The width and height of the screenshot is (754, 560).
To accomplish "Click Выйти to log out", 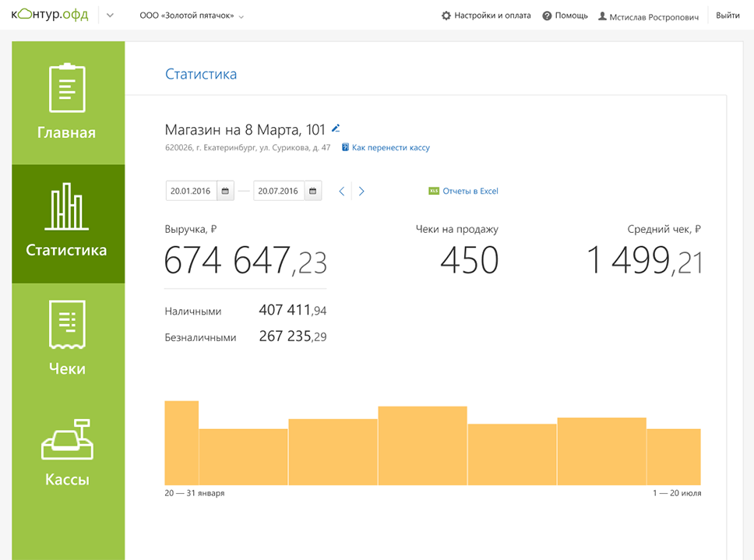I will 728,16.
